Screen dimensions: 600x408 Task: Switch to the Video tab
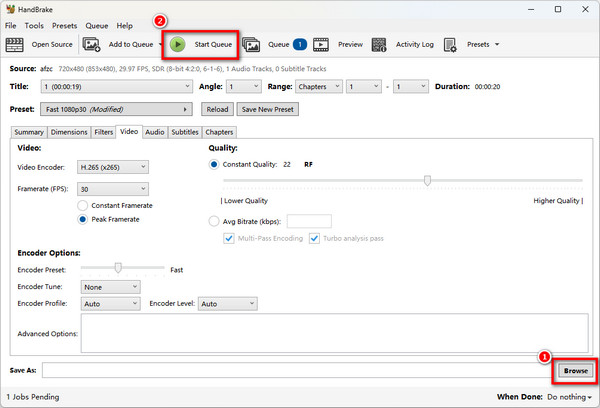click(129, 131)
